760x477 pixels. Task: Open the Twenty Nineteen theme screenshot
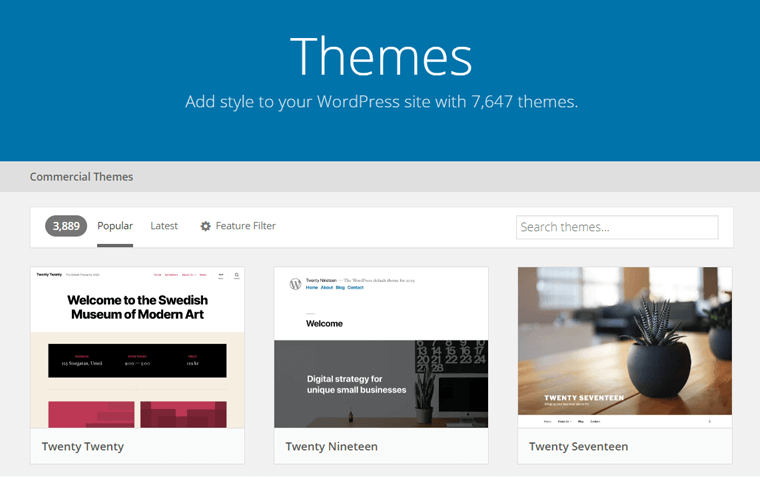[x=381, y=347]
